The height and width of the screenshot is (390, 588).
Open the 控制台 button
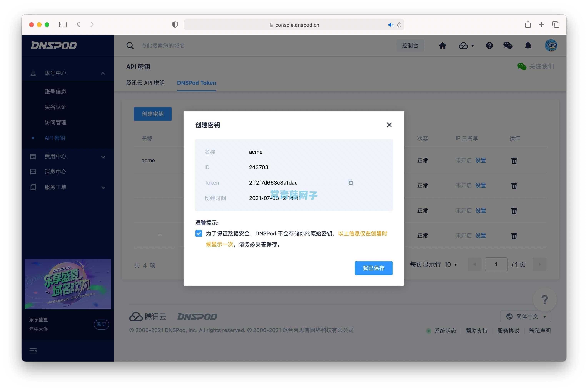pos(410,45)
